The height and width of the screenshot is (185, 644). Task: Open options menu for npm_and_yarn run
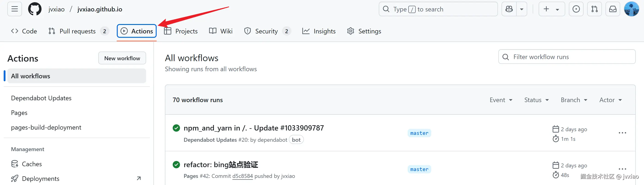tap(622, 133)
